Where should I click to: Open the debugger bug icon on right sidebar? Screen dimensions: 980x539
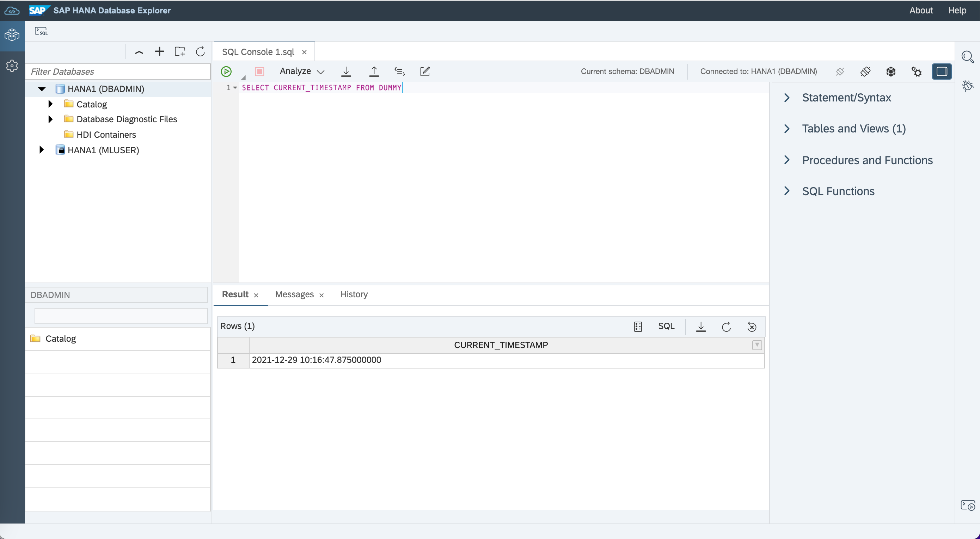[x=967, y=86]
